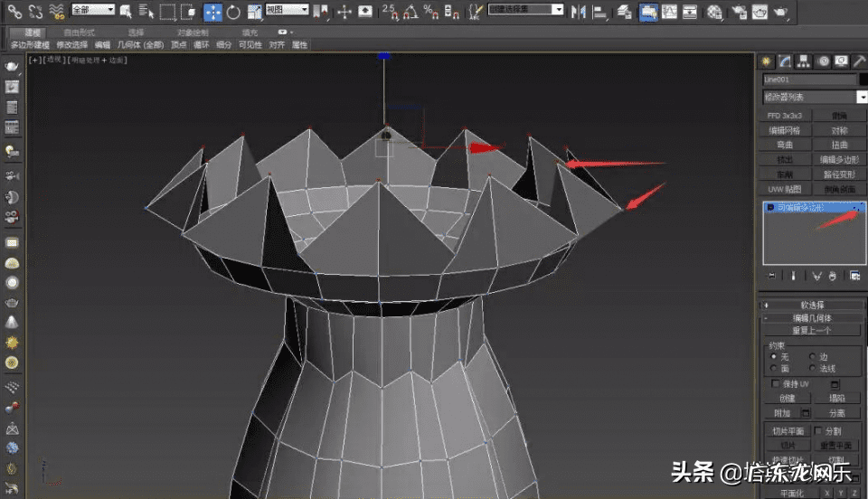Open the 全部 selection filter dropdown
868x499 pixels.
92,10
